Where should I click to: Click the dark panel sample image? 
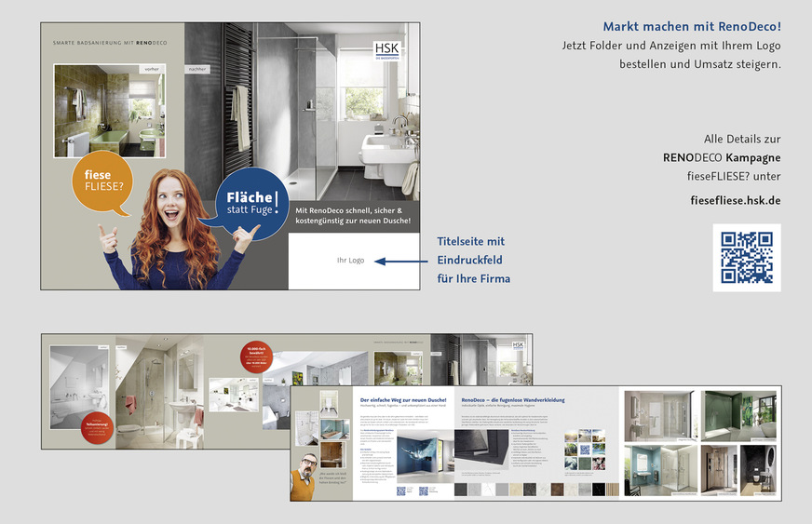(x=481, y=450)
